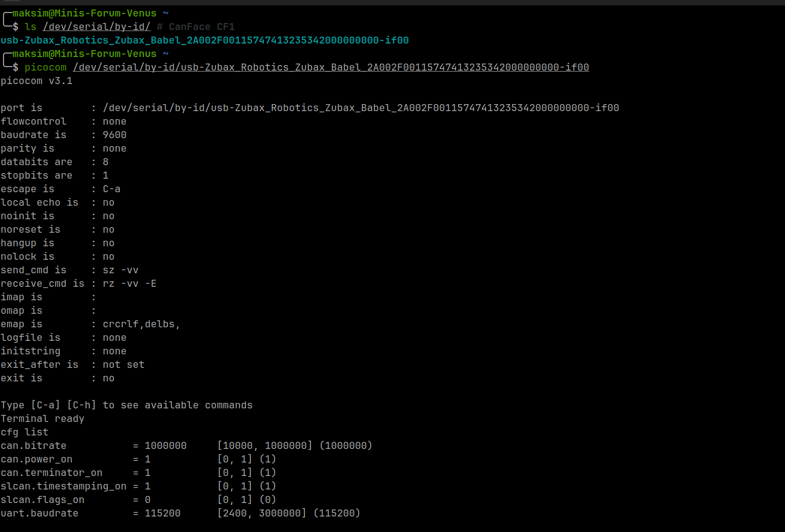This screenshot has height=532, width=785.
Task: Click the baudrate value 9600
Action: tap(115, 135)
